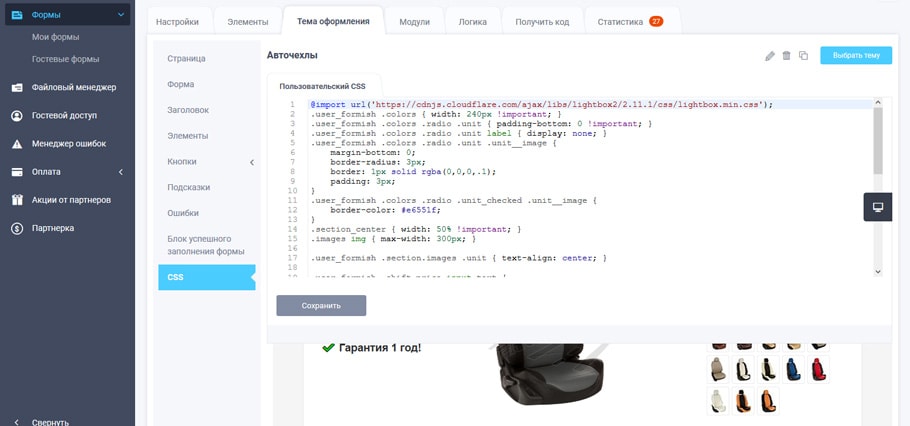Click the Партнерка dollar icon
Screen dimensions: 910x426
(x=17, y=228)
